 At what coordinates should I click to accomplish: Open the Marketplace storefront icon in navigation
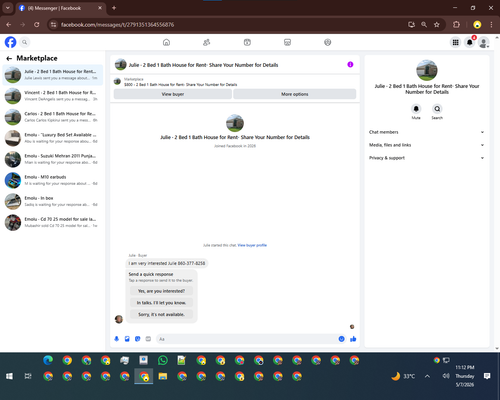point(287,42)
